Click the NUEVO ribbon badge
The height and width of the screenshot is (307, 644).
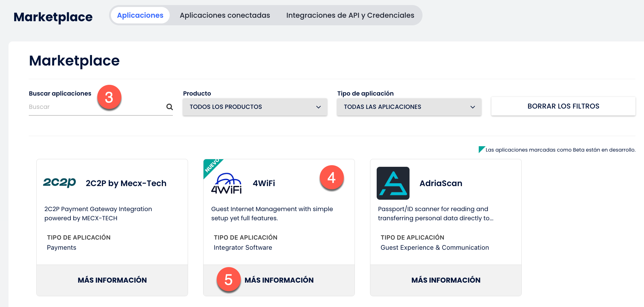[211, 166]
